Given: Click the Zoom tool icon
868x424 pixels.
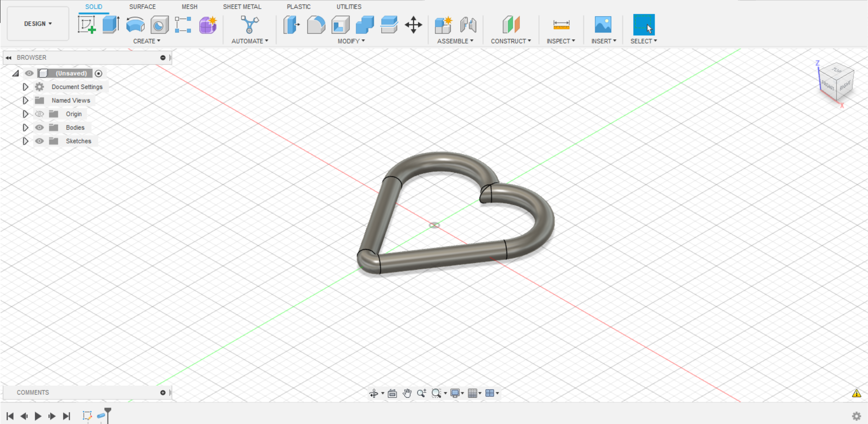Looking at the screenshot, I should click(421, 393).
